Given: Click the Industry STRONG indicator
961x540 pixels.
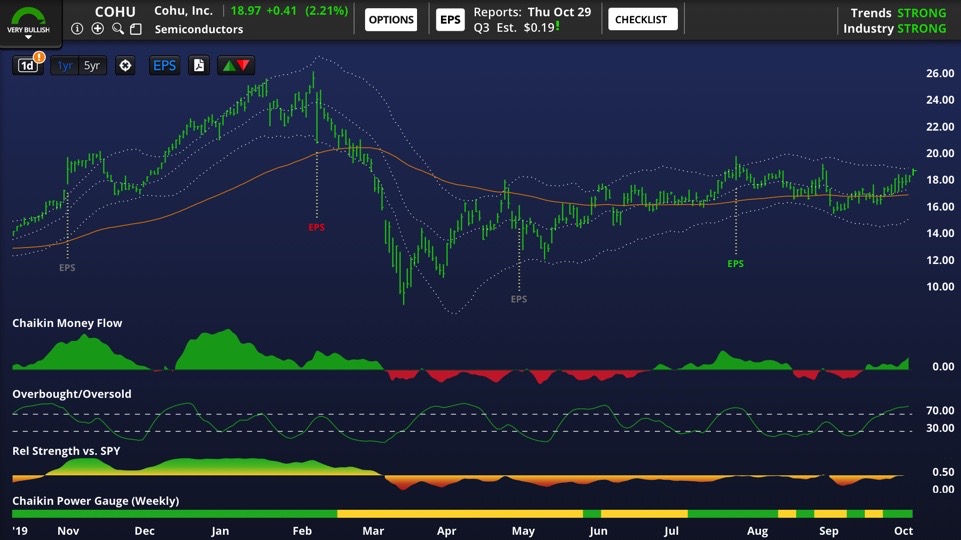Looking at the screenshot, I should click(x=894, y=29).
